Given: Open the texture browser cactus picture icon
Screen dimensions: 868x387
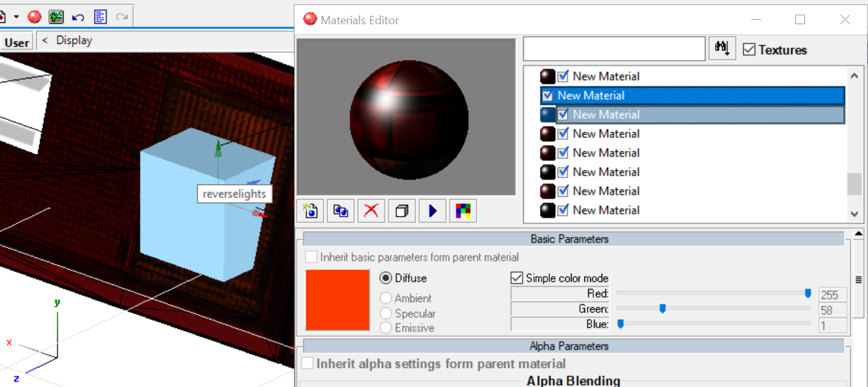Looking at the screenshot, I should click(x=56, y=17).
